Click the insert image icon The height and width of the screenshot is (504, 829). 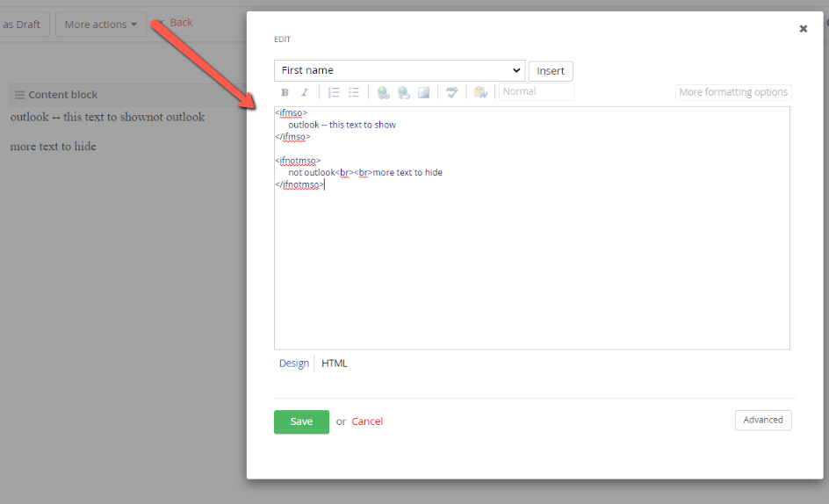click(x=423, y=92)
